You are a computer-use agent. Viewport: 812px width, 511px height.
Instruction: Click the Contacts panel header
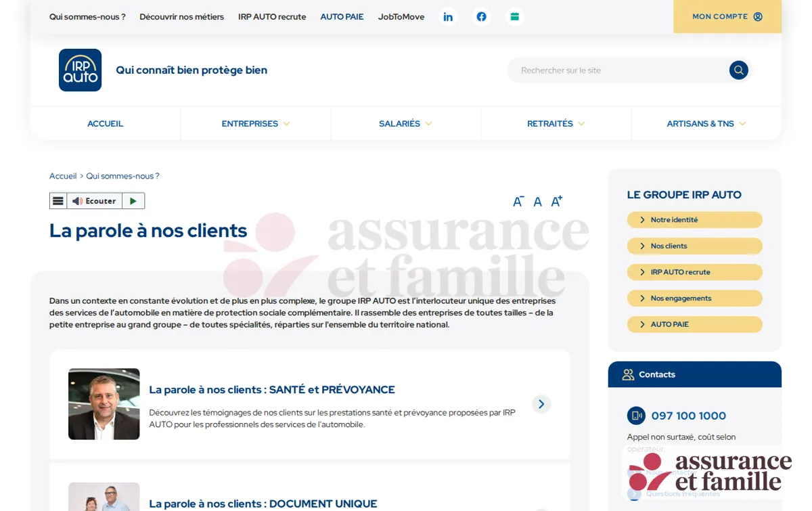pos(695,374)
